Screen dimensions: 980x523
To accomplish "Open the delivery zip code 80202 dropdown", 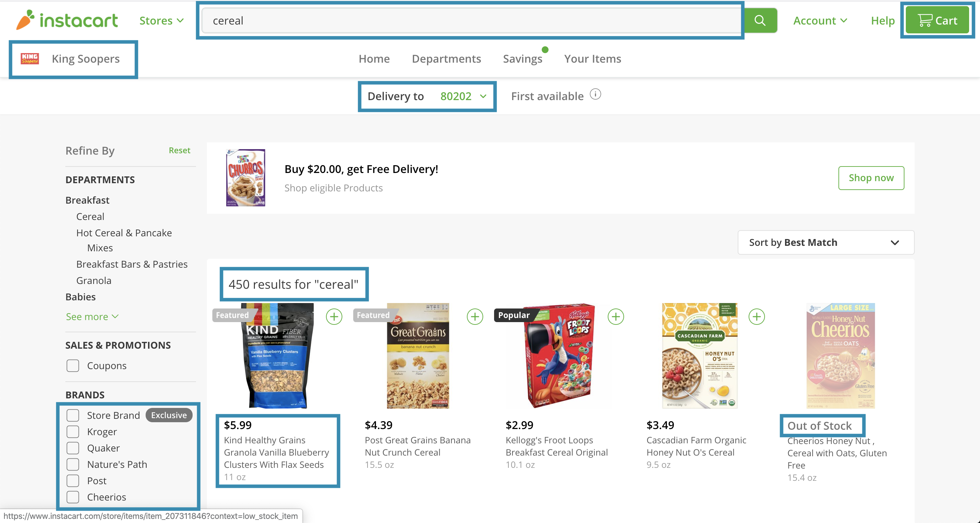I will [464, 96].
